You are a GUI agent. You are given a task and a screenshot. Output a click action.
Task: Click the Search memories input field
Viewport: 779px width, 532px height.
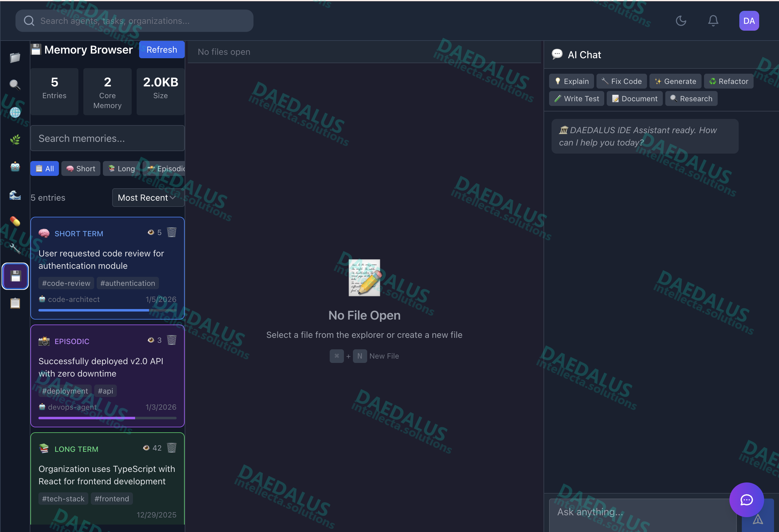tap(107, 138)
